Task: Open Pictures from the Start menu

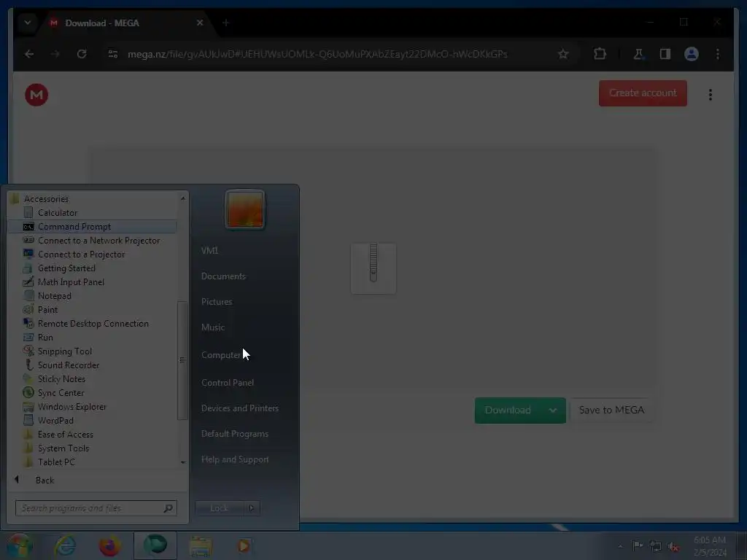Action: (217, 302)
